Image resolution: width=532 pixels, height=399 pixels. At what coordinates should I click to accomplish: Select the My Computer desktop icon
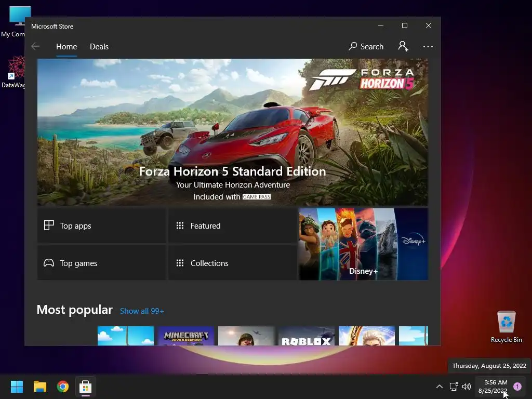pyautogui.click(x=12, y=22)
